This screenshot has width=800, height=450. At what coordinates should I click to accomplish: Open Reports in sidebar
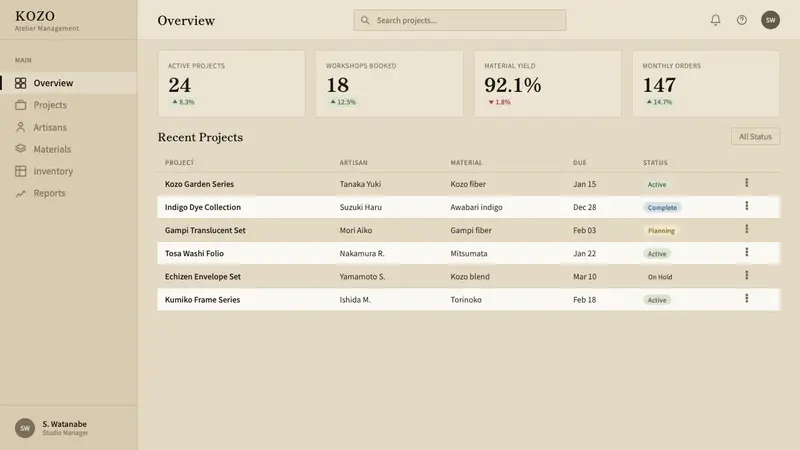68,193
